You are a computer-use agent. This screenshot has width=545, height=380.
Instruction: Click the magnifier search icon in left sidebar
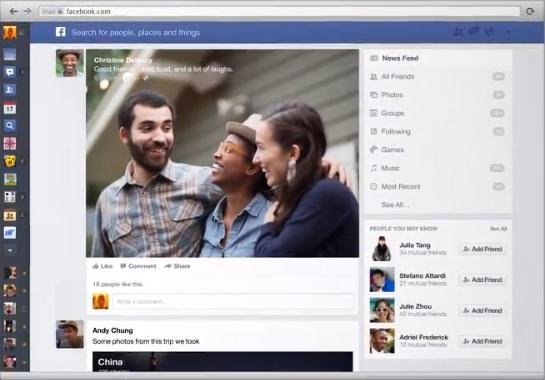click(x=10, y=126)
